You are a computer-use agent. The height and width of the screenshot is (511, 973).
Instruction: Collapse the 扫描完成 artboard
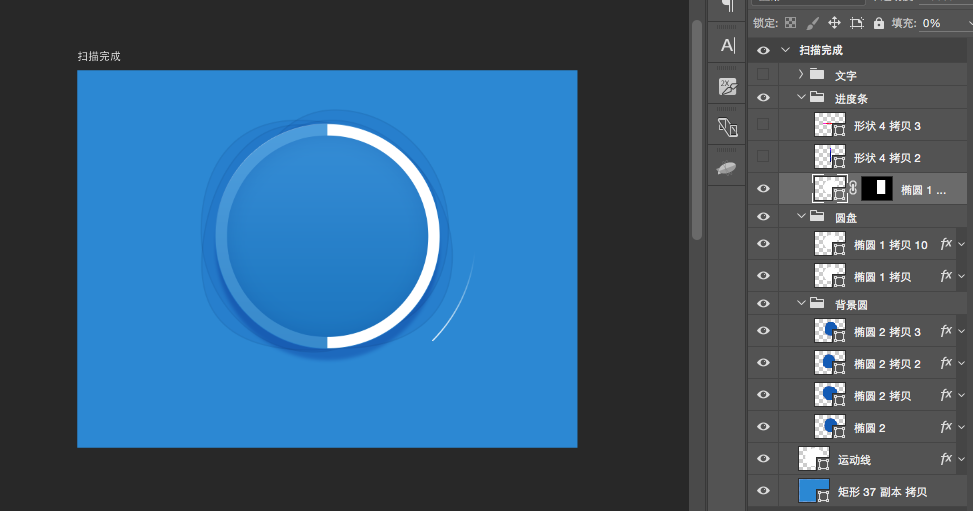(786, 50)
